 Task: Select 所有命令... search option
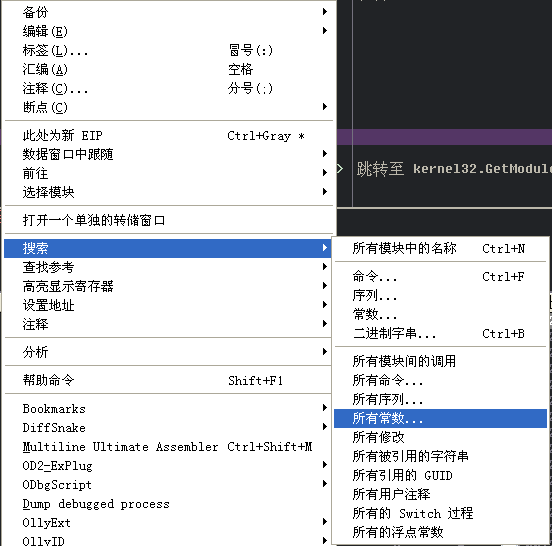(440, 380)
